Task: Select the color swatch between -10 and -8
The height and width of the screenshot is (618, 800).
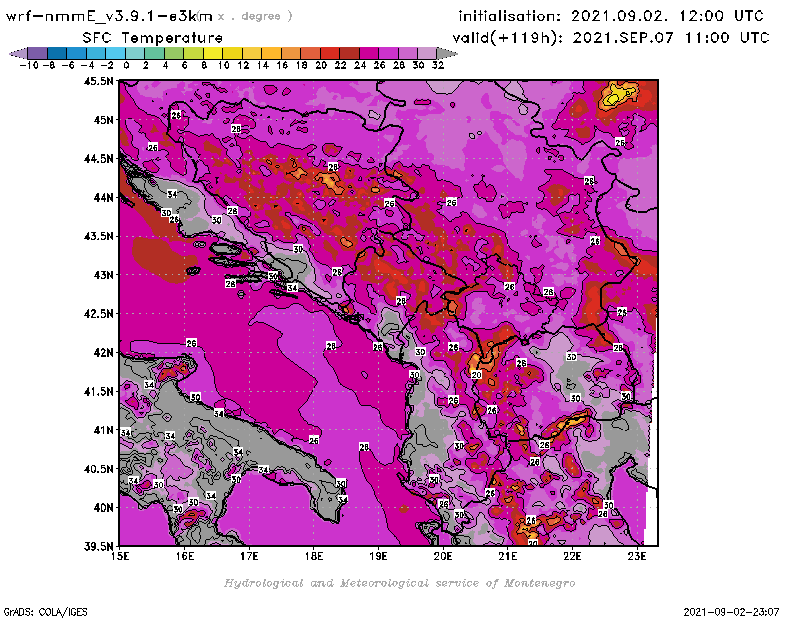Action: click(x=35, y=53)
